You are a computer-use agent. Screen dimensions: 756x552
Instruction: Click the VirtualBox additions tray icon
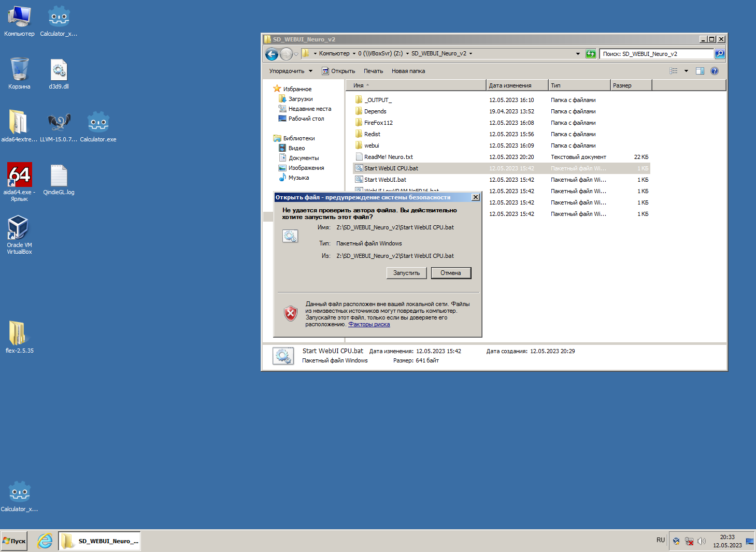tap(676, 541)
